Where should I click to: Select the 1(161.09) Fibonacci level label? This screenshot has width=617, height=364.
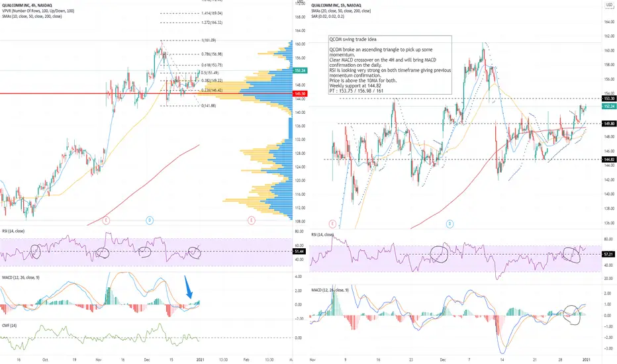coord(209,40)
